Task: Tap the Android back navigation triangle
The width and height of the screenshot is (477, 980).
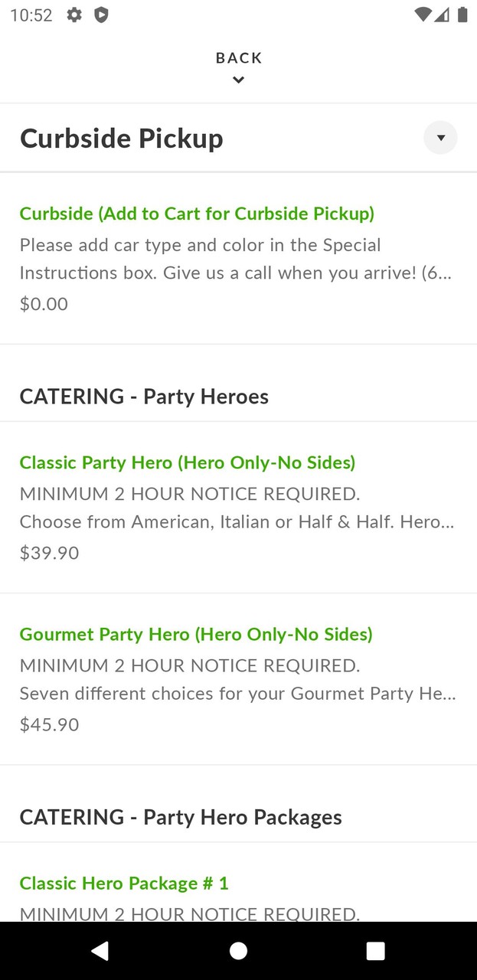Action: 100,951
